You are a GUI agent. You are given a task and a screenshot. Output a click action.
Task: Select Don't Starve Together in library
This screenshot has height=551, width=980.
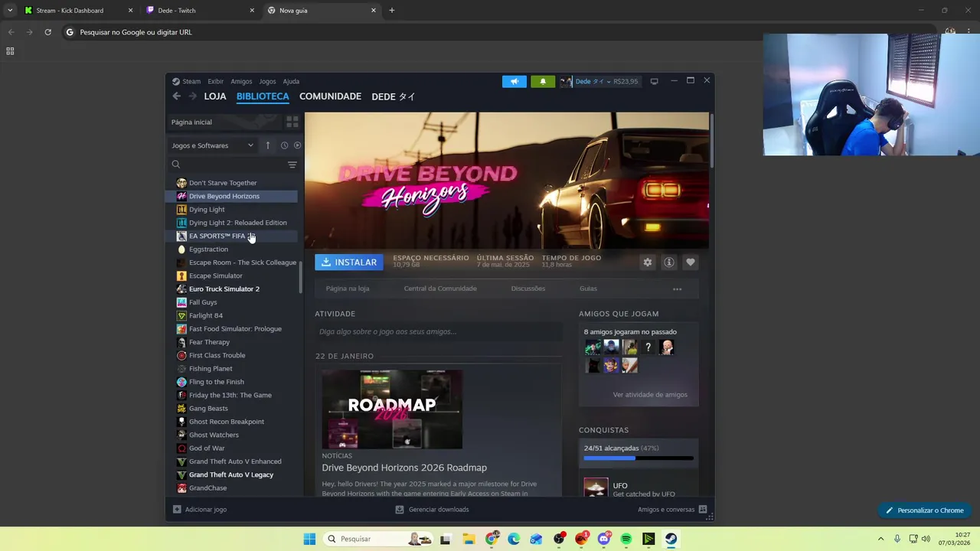click(x=231, y=183)
